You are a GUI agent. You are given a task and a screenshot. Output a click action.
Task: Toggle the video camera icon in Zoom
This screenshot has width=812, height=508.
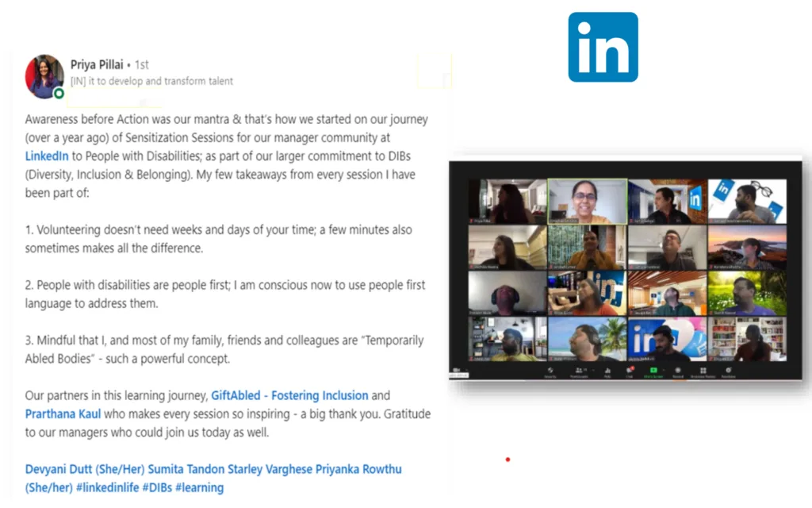457,370
